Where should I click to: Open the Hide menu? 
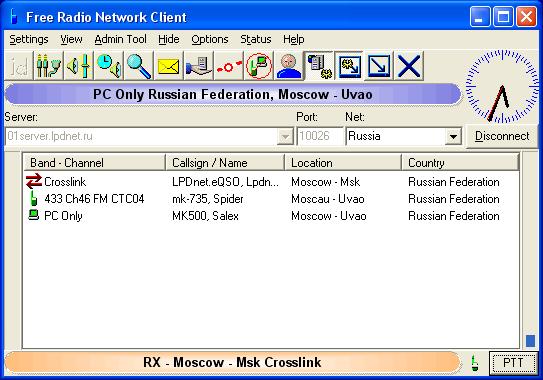pos(169,39)
